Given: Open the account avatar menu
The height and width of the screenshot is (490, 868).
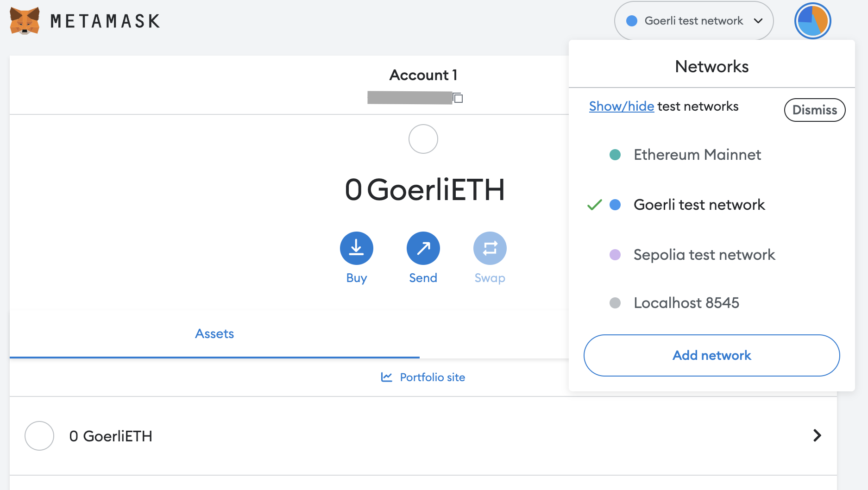Looking at the screenshot, I should (813, 21).
